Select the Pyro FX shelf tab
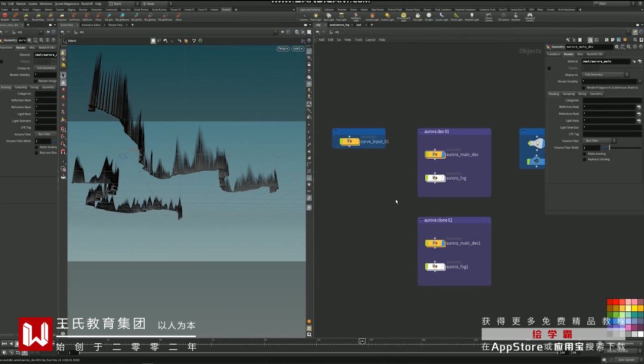644x364 pixels. 503,10
